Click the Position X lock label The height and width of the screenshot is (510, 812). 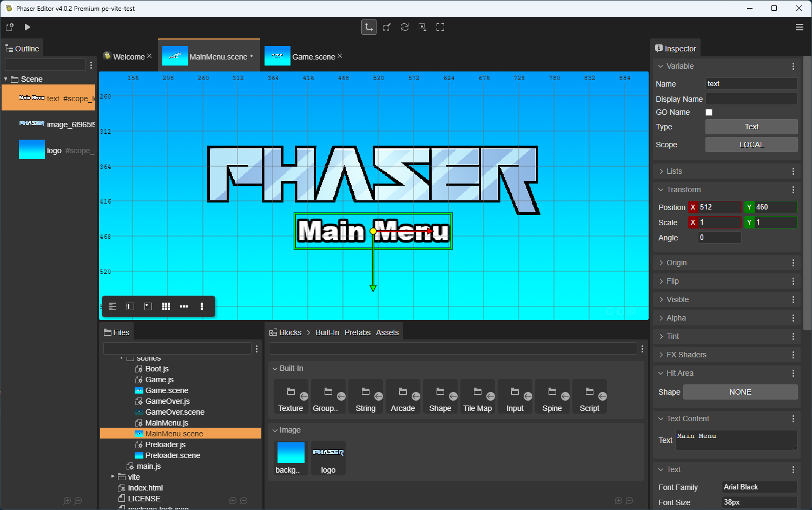(693, 207)
